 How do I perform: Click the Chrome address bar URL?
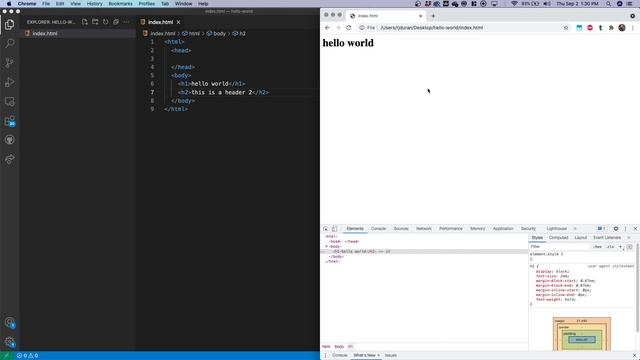click(x=431, y=28)
